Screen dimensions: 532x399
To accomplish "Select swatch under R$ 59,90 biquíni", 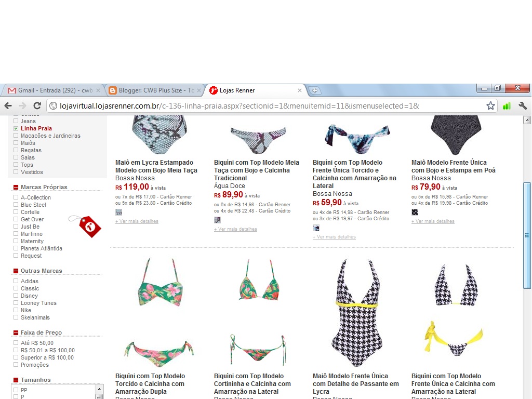I will [x=316, y=228].
